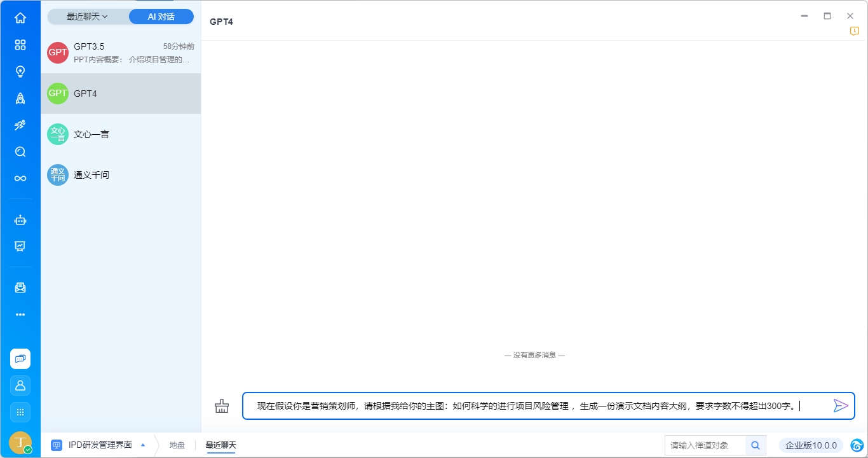
Task: Select the 文心一言 chat entry
Action: [x=121, y=134]
